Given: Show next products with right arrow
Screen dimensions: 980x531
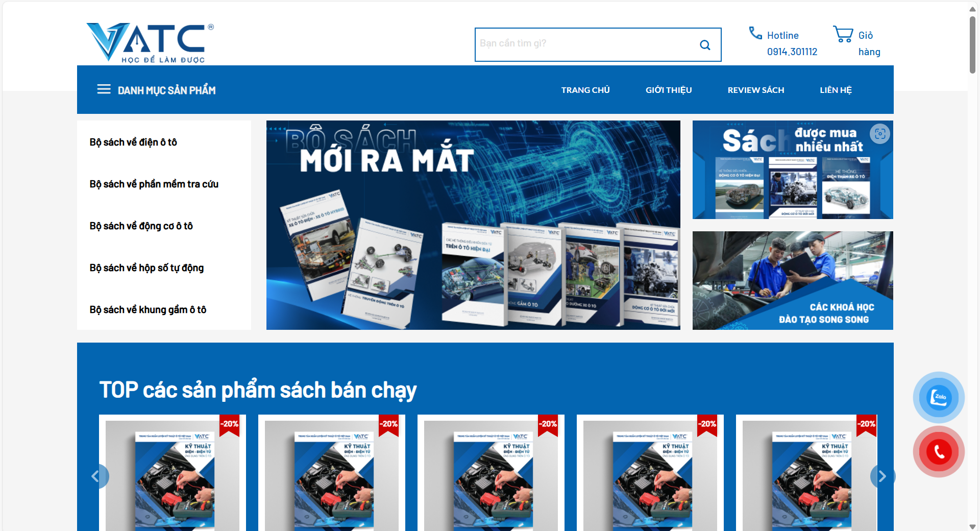Looking at the screenshot, I should [x=883, y=476].
